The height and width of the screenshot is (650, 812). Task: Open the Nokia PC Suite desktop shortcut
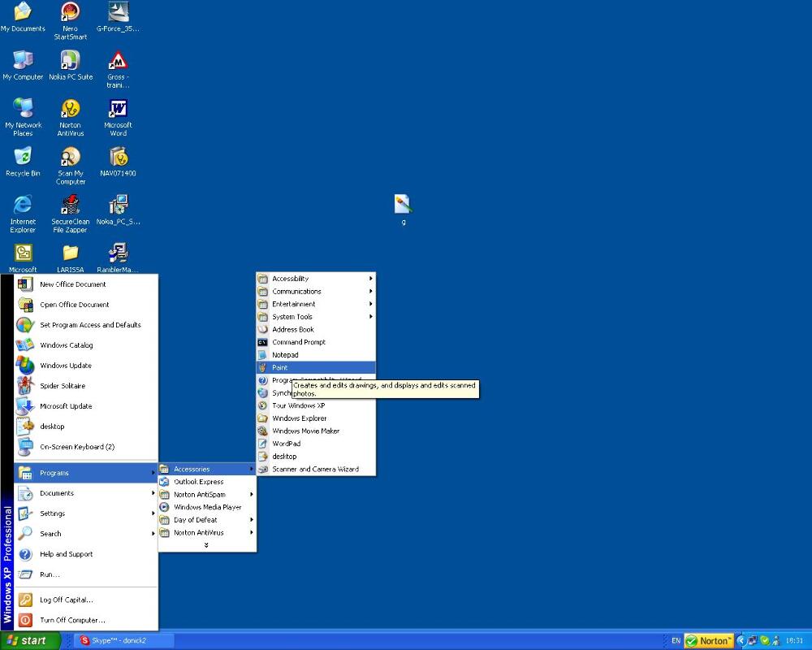[71, 65]
